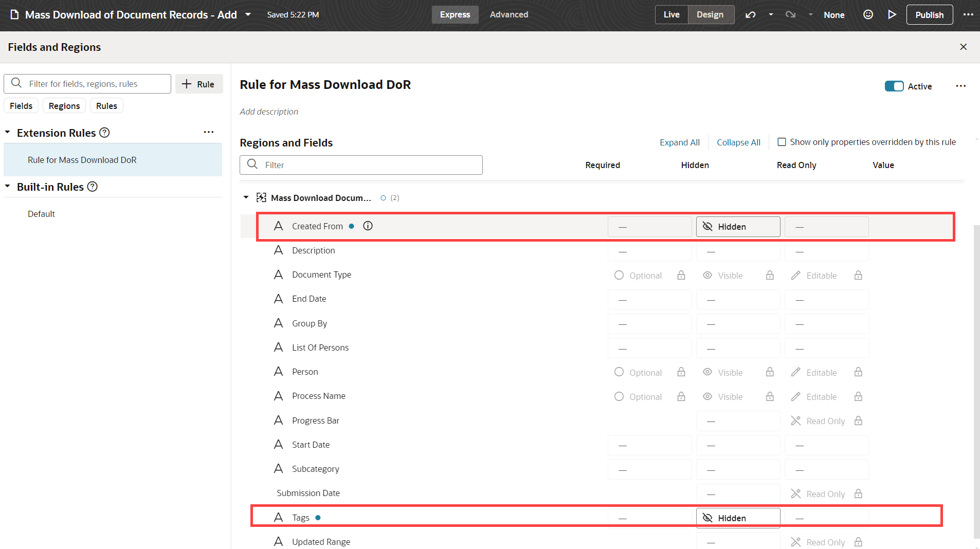Select Person Optional radio
This screenshot has height=549, width=980.
pyautogui.click(x=619, y=372)
